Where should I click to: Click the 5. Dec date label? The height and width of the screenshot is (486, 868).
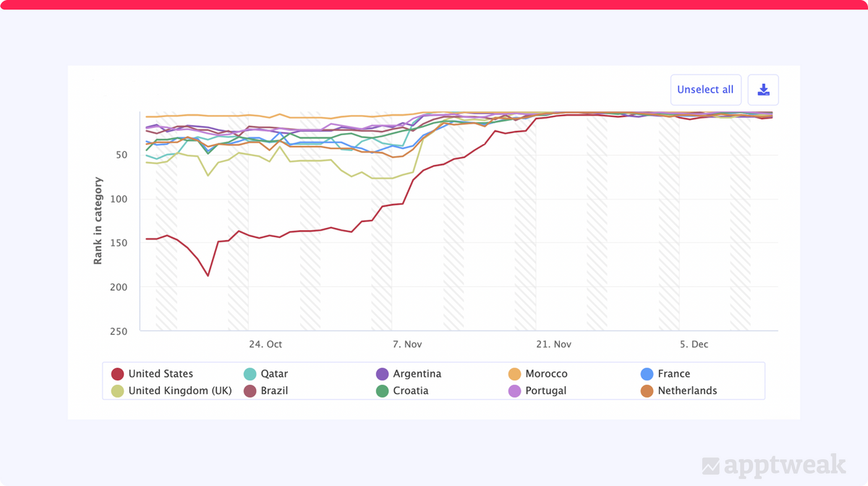click(x=694, y=344)
